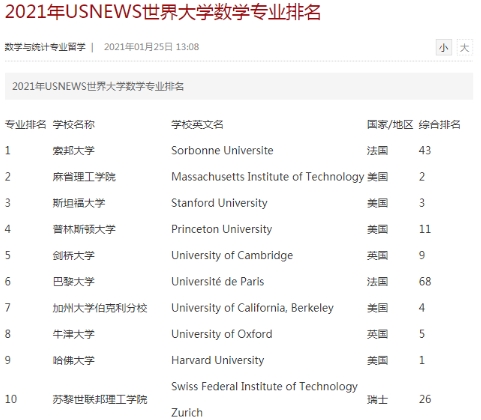This screenshot has width=481, height=420.
Task: Click University of California, Berkeley text
Action: pyautogui.click(x=252, y=308)
